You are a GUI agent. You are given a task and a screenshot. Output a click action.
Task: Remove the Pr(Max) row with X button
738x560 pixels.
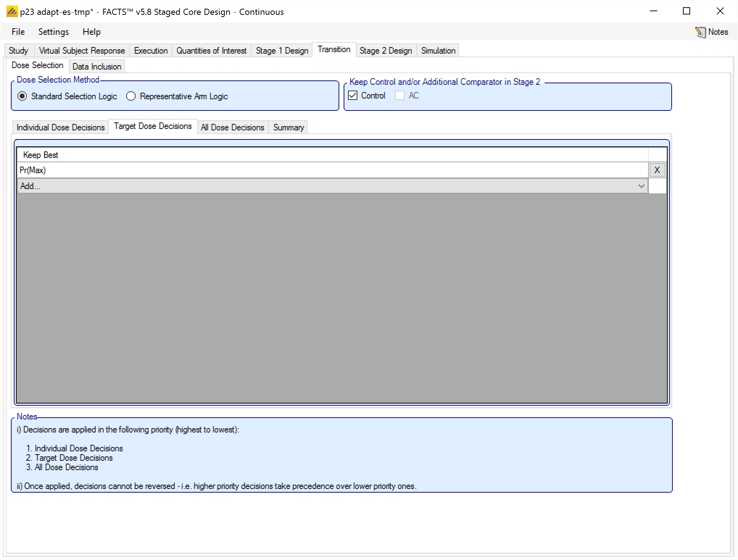tap(657, 170)
